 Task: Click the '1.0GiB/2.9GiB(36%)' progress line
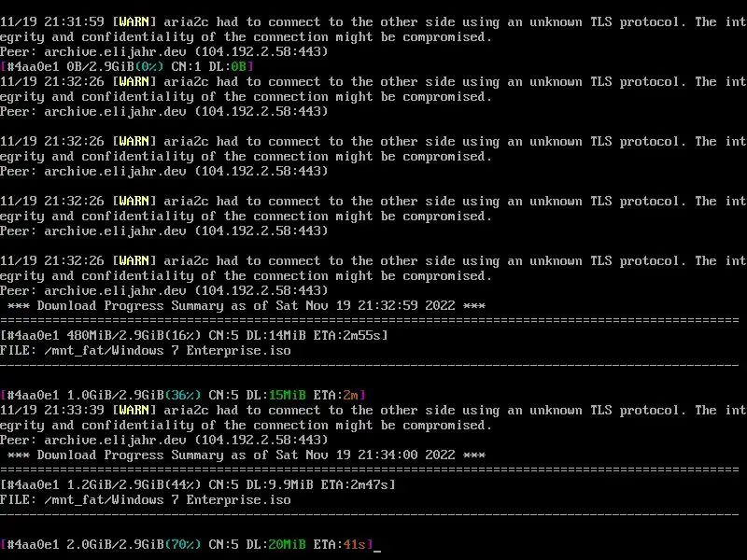pos(183,395)
